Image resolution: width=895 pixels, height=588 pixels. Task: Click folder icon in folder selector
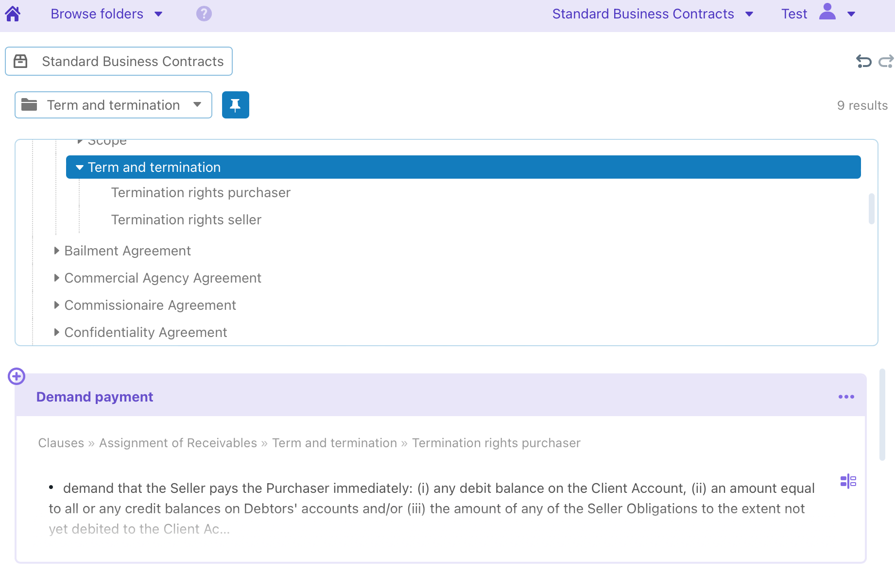pos(29,104)
